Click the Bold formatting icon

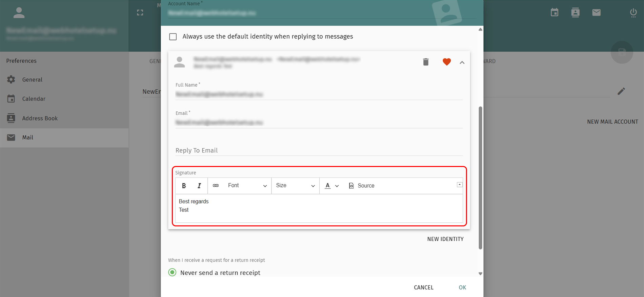184,186
